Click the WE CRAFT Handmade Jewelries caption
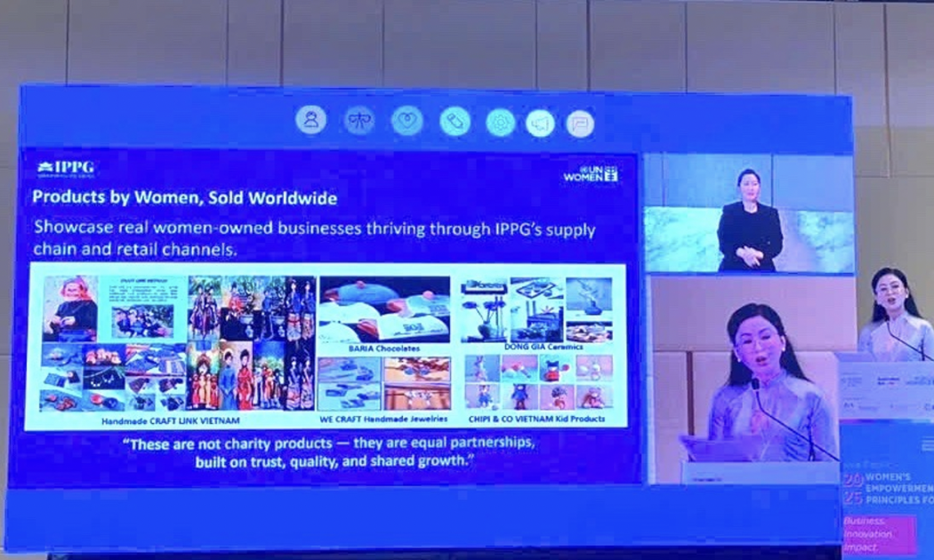Viewport: 934px width, 560px height. [x=383, y=419]
